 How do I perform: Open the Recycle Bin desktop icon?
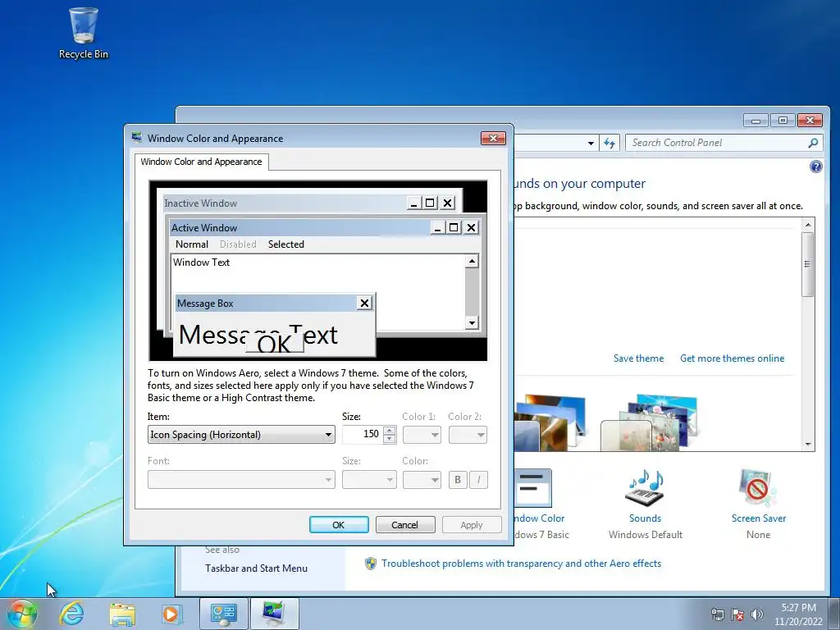click(84, 33)
